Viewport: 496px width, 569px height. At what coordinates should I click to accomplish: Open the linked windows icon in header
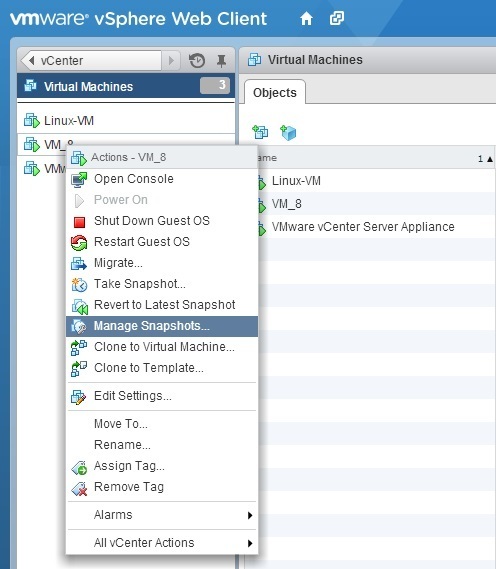point(336,18)
